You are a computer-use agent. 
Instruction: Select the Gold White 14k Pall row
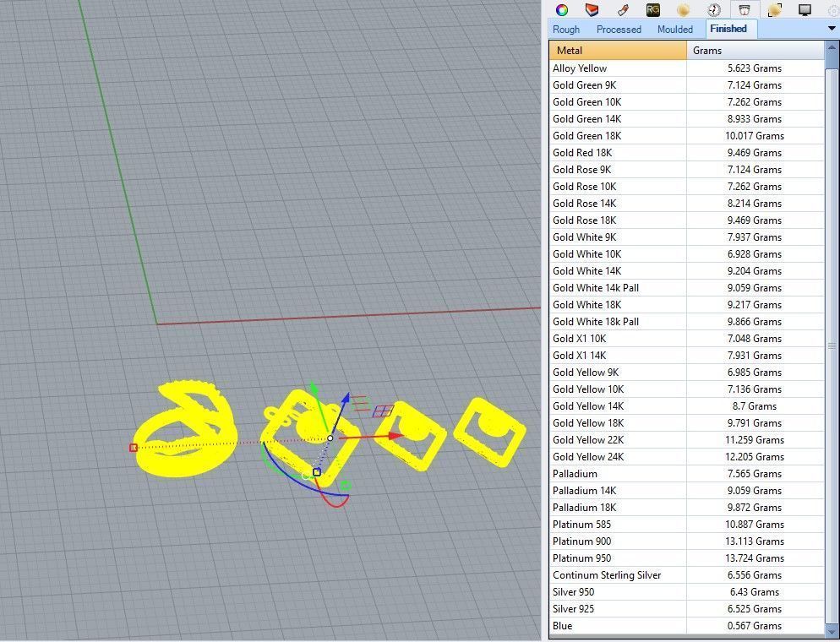[686, 287]
